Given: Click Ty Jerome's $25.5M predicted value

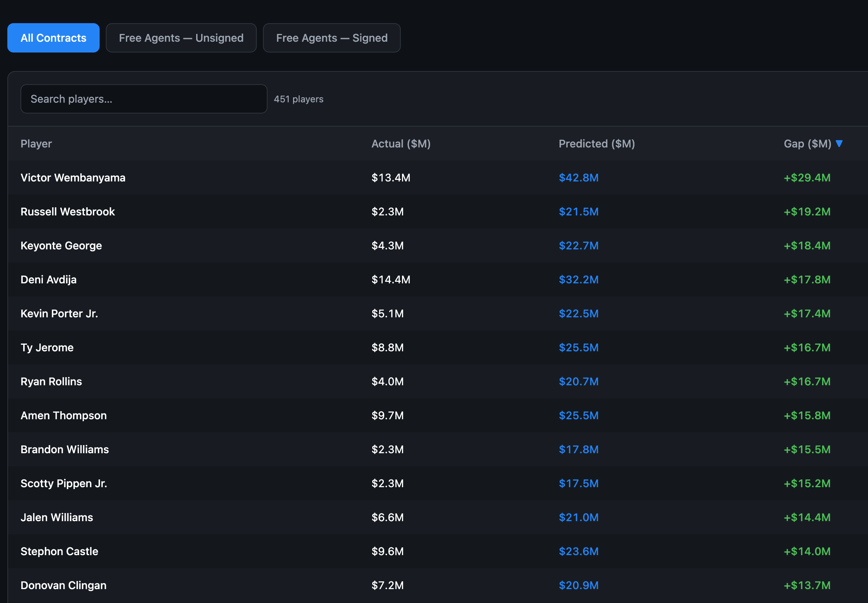Looking at the screenshot, I should 578,347.
